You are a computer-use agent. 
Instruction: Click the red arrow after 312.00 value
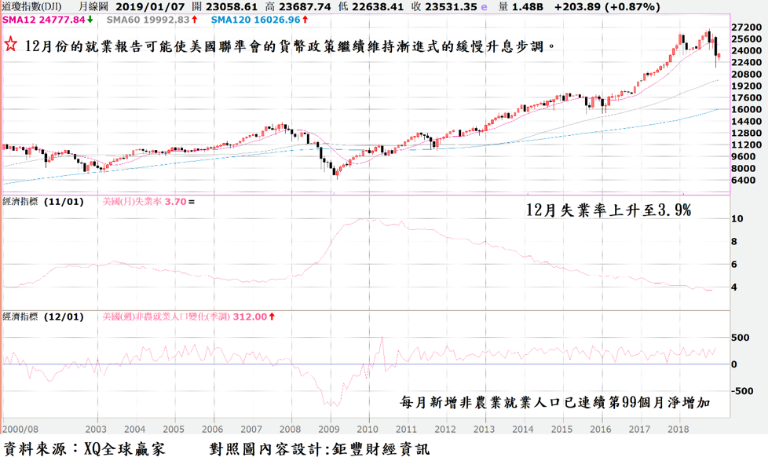tap(273, 316)
